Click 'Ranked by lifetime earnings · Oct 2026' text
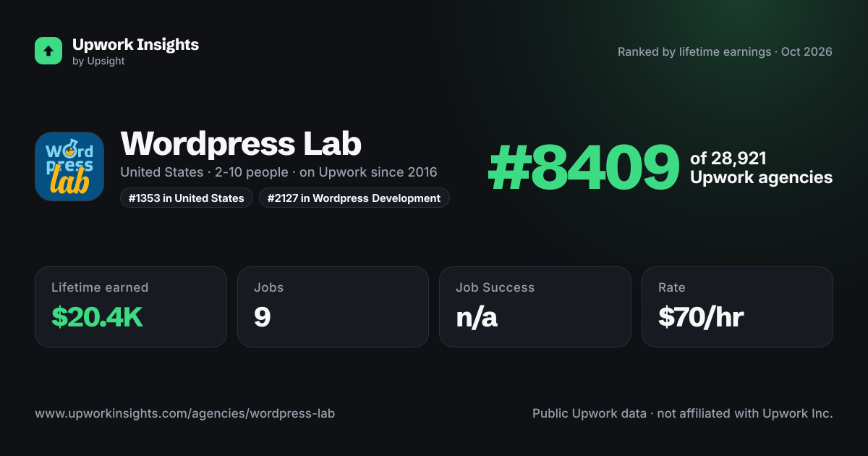The height and width of the screenshot is (456, 868). point(725,51)
